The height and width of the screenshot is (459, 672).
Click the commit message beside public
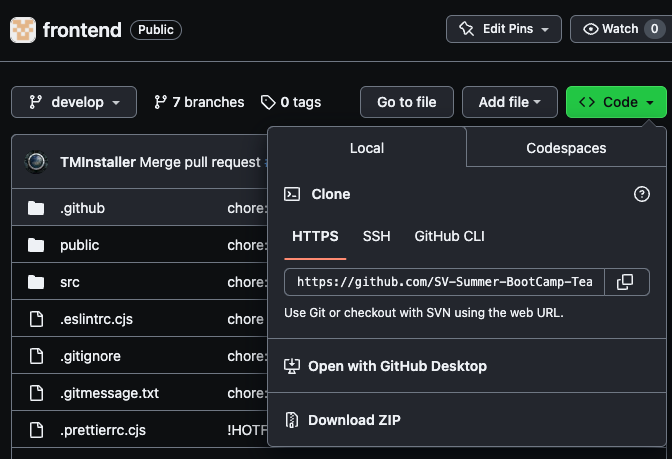click(247, 245)
